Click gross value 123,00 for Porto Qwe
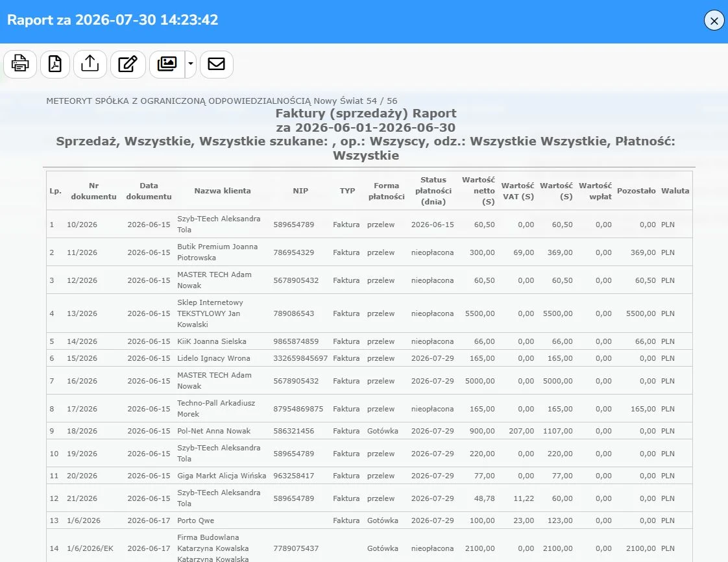Screen dimensions: 728x562 click(x=560, y=520)
